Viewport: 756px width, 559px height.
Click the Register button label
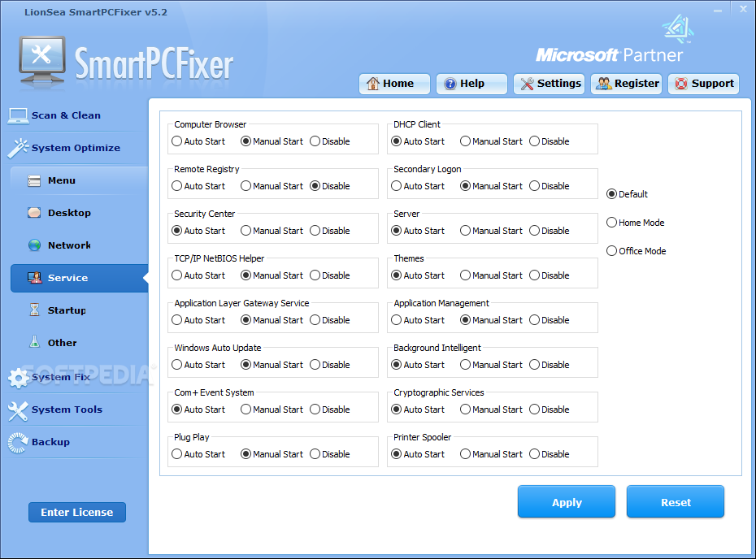tap(637, 84)
